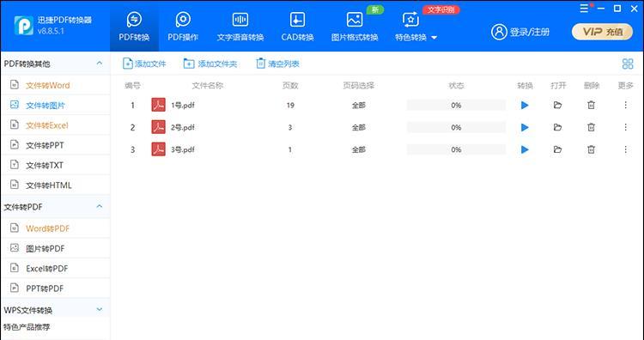Select file name 2号.pdf

183,127
